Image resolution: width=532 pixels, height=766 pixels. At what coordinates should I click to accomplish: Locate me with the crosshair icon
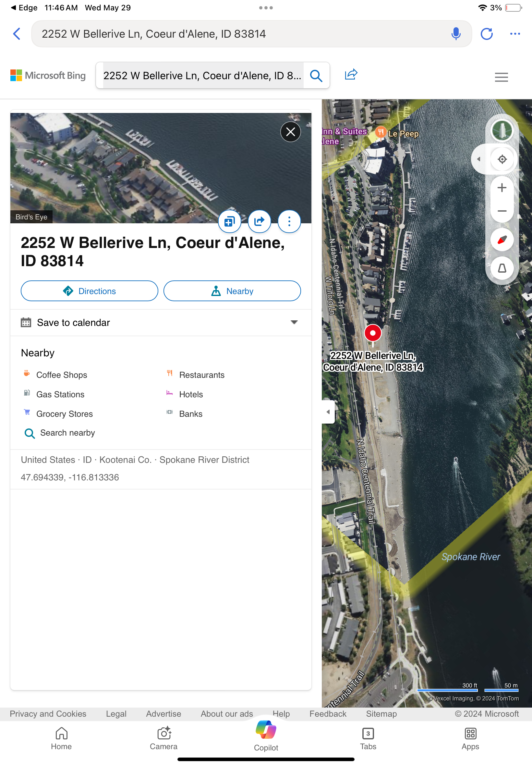pyautogui.click(x=502, y=159)
